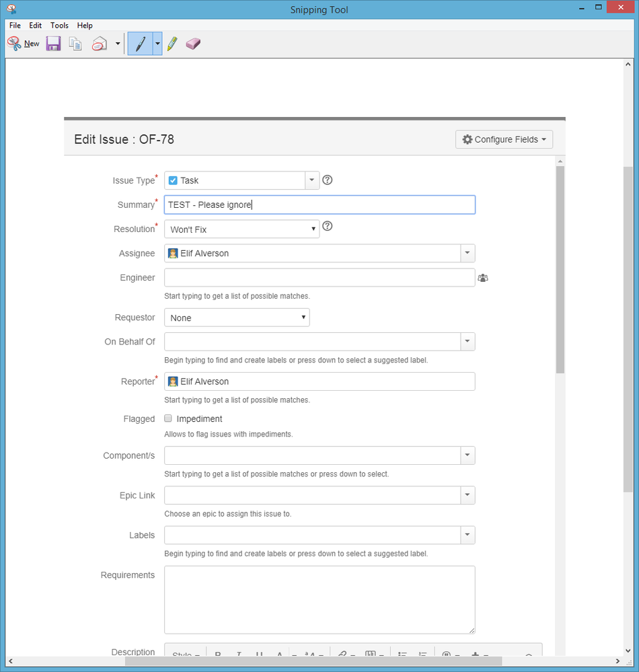
Task: Click the Snipping Tool vertical scrollbar thumb
Action: (x=628, y=329)
